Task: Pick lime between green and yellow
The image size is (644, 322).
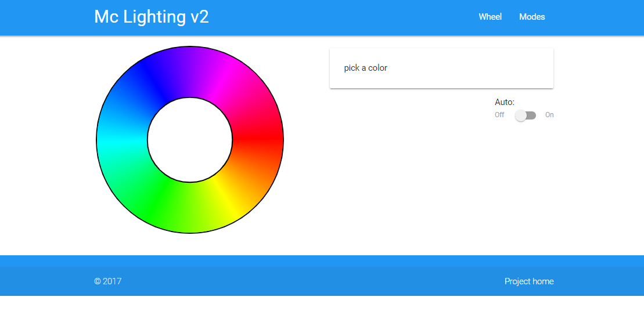Action: pyautogui.click(x=190, y=208)
